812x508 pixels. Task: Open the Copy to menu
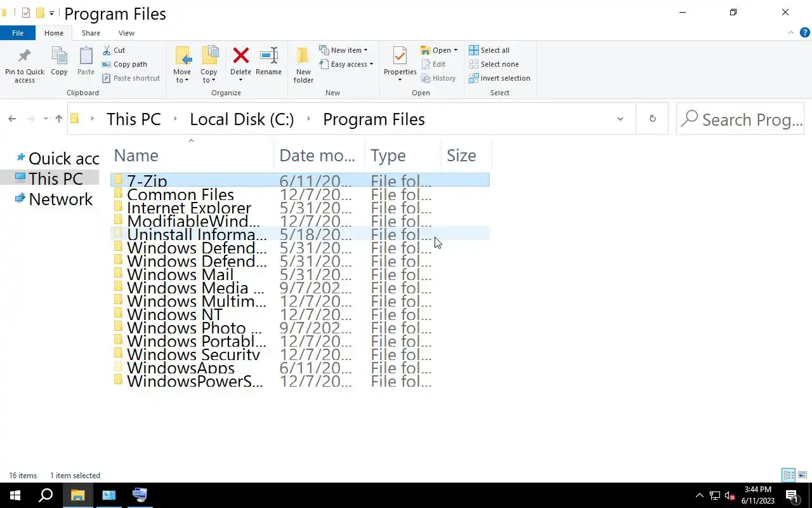[x=209, y=64]
